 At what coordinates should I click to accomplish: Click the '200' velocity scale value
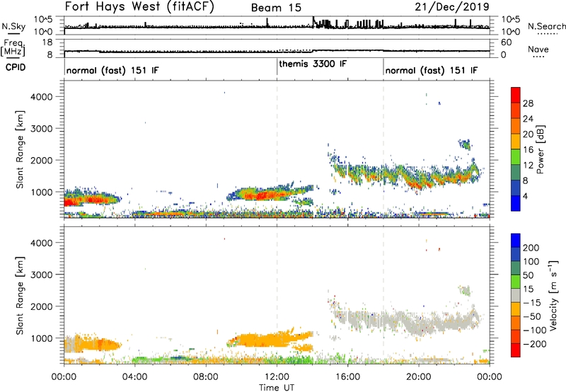click(531, 248)
